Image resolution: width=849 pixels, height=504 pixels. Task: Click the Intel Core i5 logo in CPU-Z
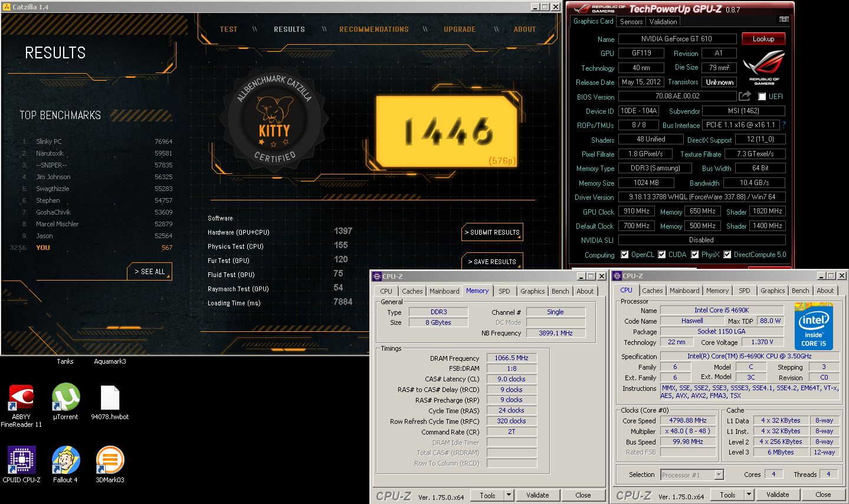tap(814, 326)
